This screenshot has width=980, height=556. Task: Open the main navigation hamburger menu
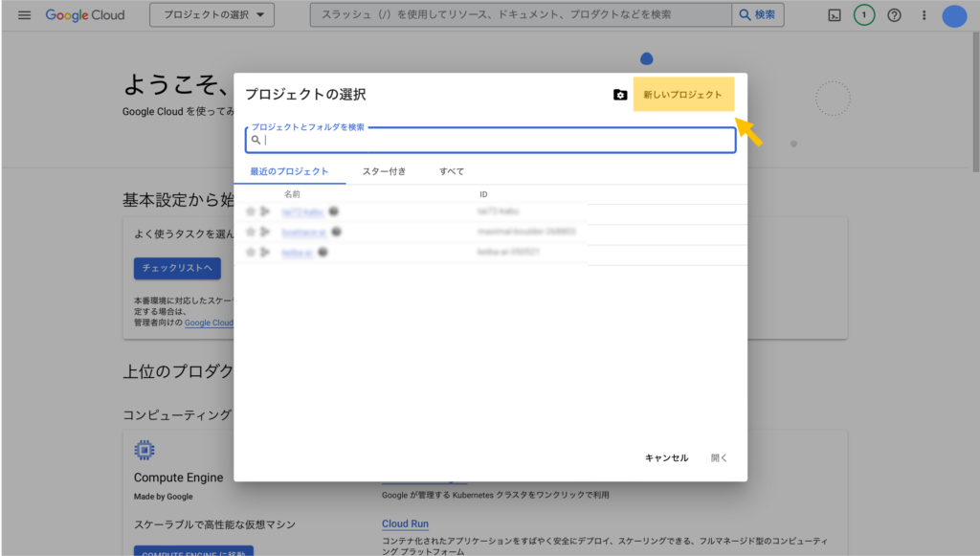coord(24,15)
